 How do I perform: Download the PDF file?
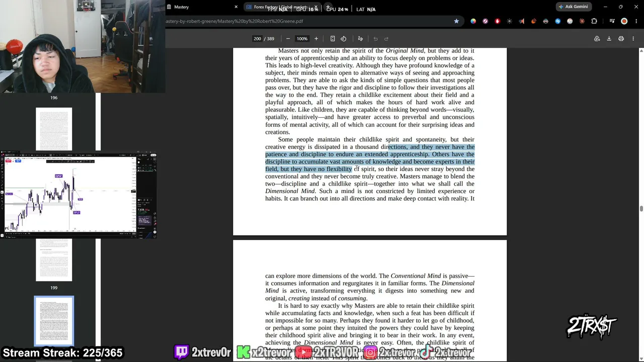609,39
